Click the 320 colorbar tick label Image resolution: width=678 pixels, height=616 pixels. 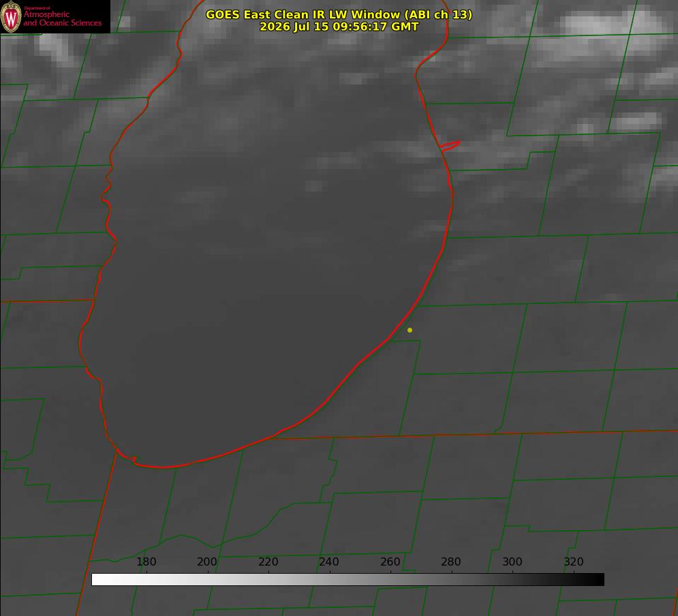[x=574, y=561]
